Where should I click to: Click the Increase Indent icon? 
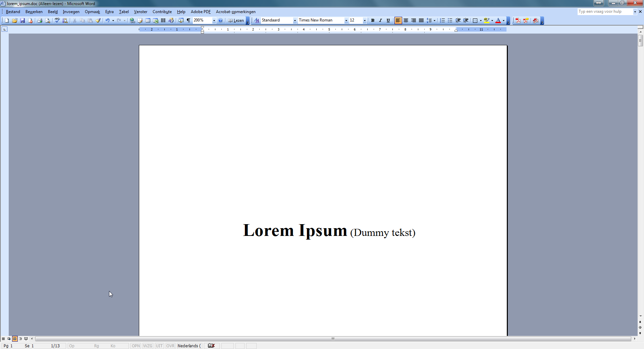click(x=466, y=20)
